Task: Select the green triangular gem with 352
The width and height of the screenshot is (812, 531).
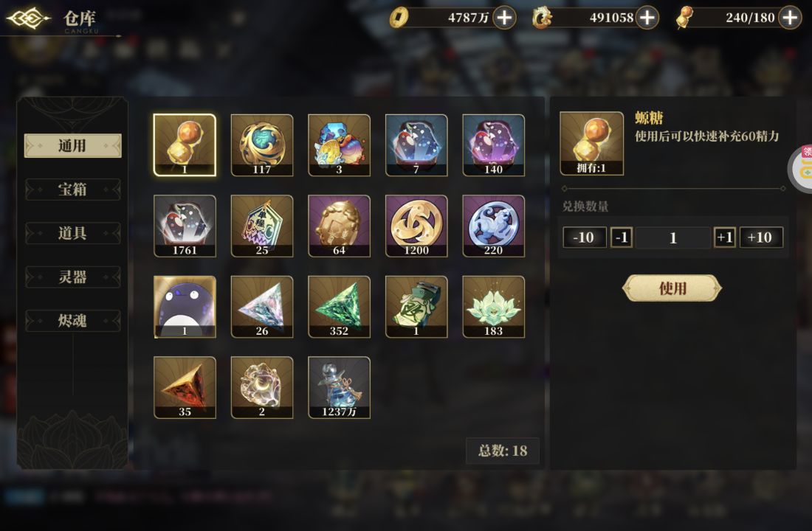Action: (x=339, y=306)
